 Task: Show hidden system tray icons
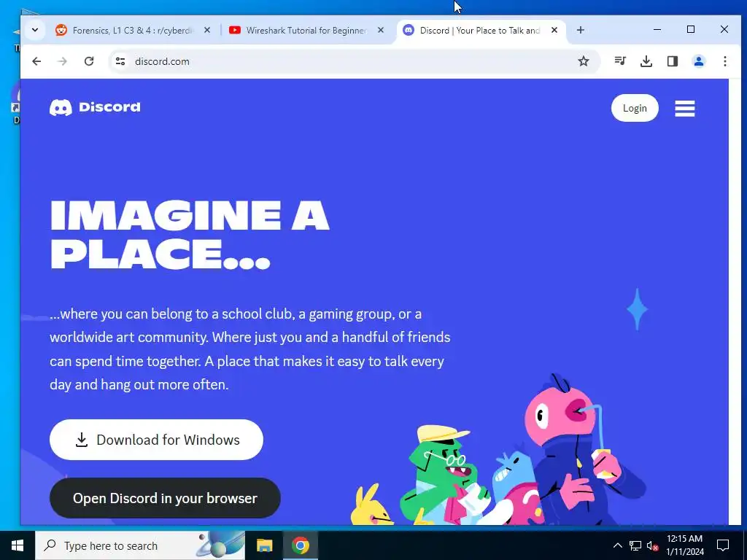click(x=617, y=545)
